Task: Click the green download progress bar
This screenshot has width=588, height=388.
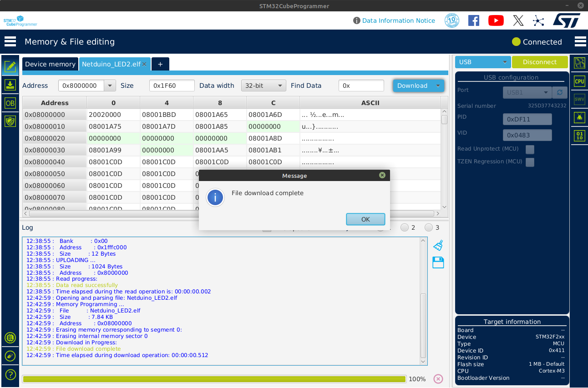Action: click(x=214, y=378)
